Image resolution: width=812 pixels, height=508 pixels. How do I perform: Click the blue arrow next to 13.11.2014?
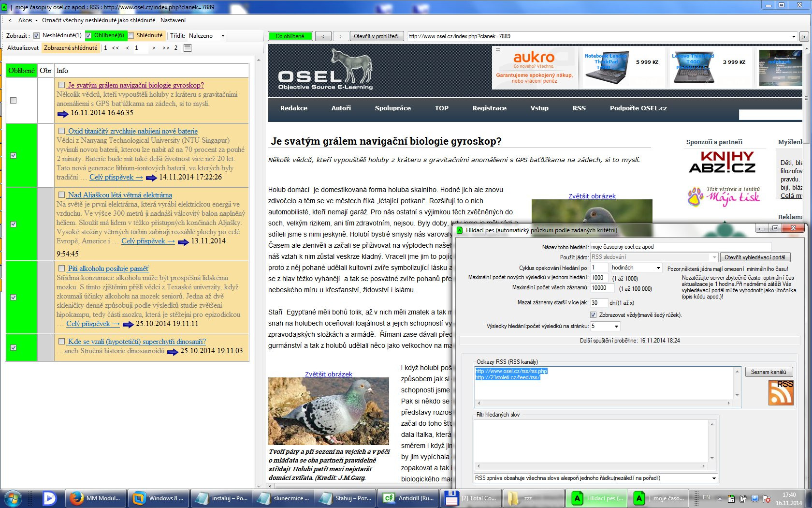tap(183, 242)
